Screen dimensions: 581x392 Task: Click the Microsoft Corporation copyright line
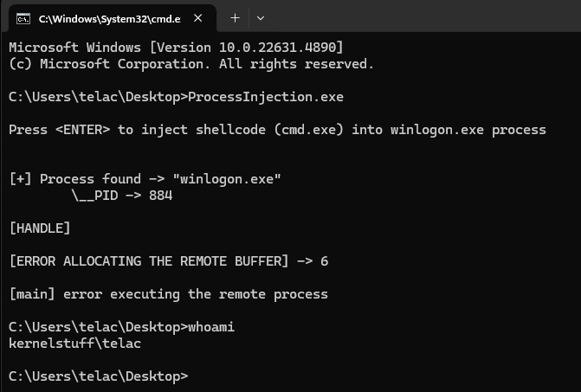[x=191, y=64]
